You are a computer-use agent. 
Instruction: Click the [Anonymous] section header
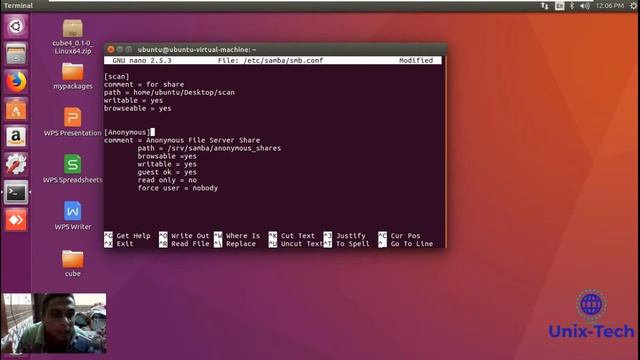(x=127, y=132)
